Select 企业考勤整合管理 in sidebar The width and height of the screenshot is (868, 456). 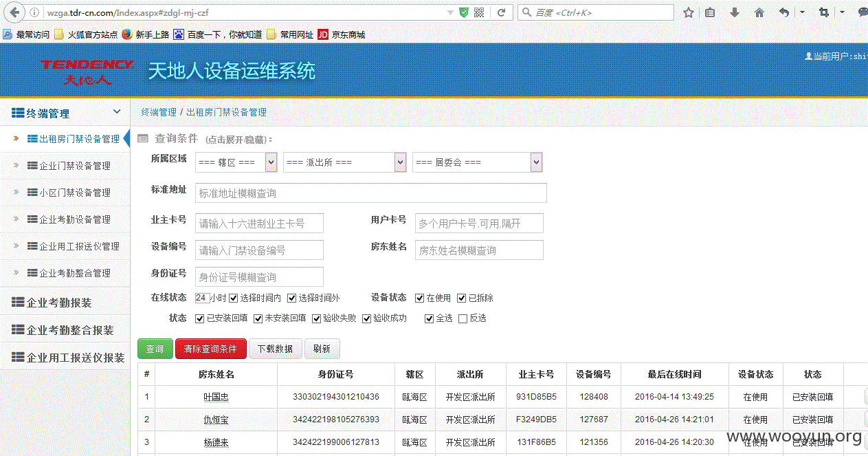[x=65, y=273]
